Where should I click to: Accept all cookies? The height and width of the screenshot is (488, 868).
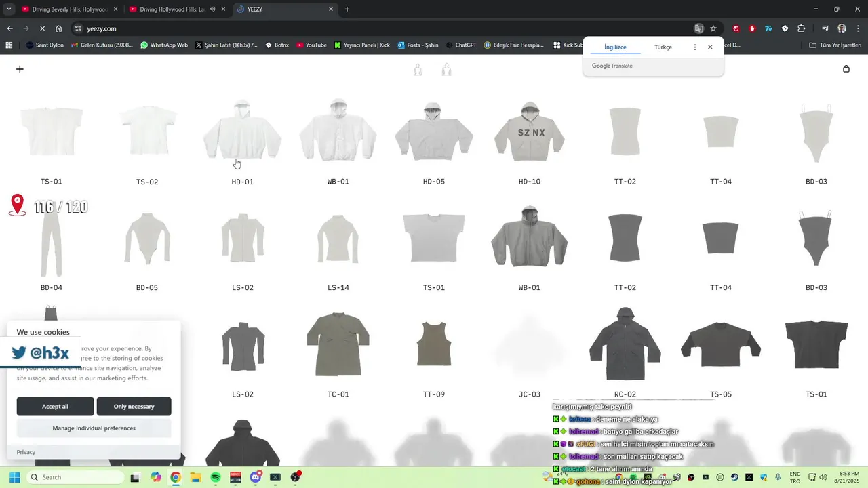pos(56,406)
